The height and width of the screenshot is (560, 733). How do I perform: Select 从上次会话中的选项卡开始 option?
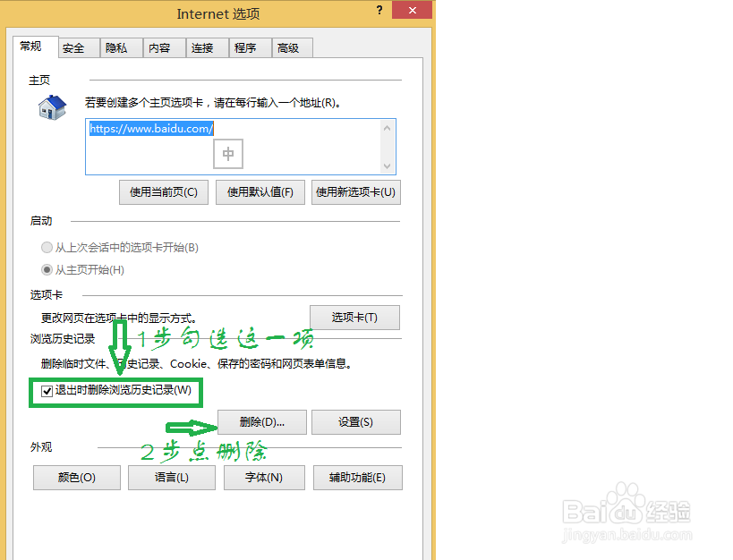pyautogui.click(x=46, y=248)
